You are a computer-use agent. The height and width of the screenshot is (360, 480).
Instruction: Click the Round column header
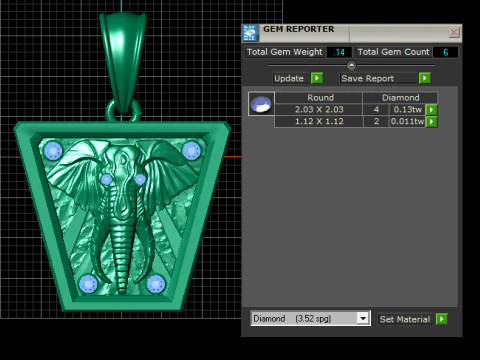[x=320, y=98]
